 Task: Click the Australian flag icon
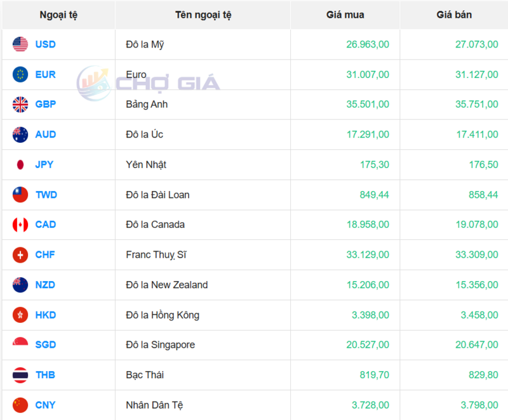20,135
